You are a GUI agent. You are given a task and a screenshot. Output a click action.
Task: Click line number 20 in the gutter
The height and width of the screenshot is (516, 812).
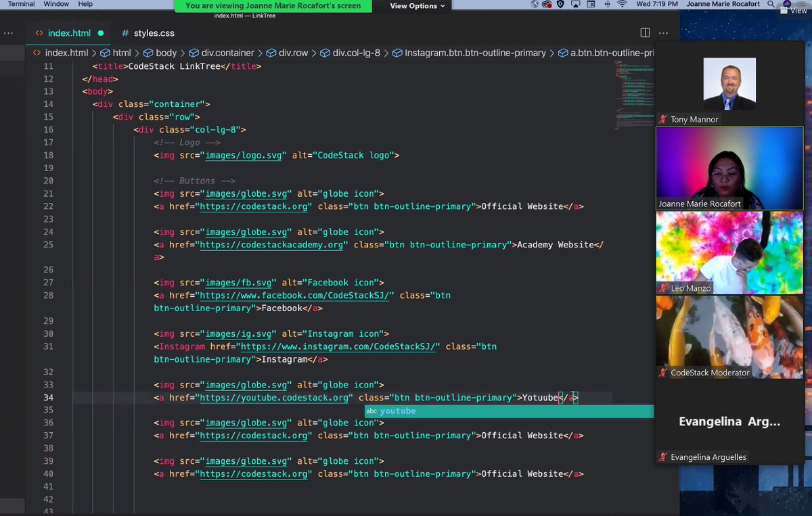coord(48,181)
